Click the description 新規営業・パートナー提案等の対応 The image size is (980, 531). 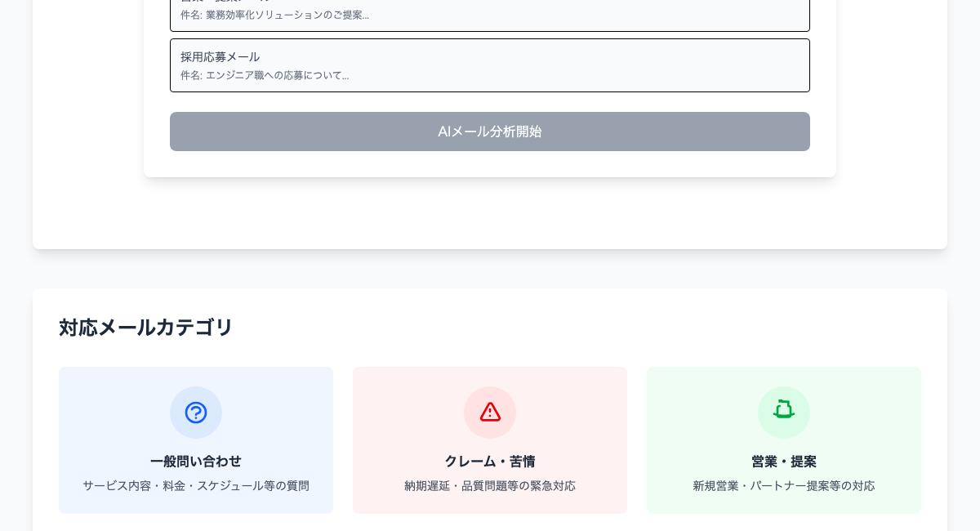(784, 486)
